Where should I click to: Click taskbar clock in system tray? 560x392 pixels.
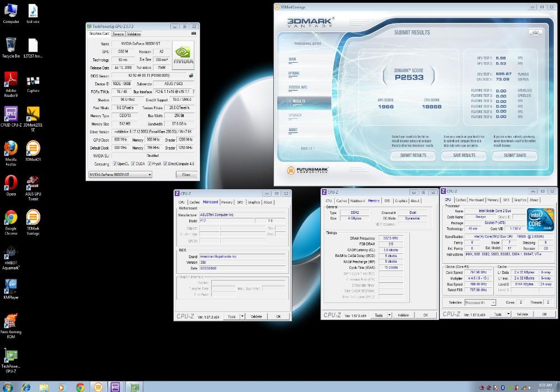(545, 388)
